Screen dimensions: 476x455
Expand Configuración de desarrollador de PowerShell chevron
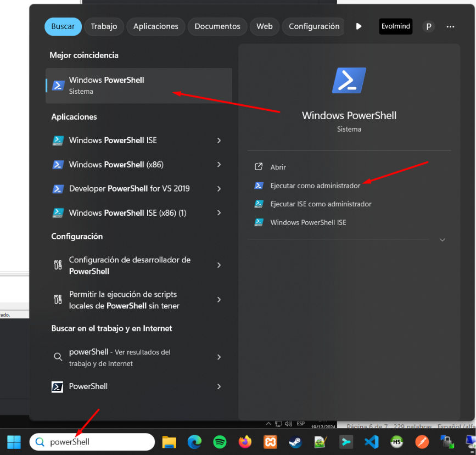[x=219, y=265]
